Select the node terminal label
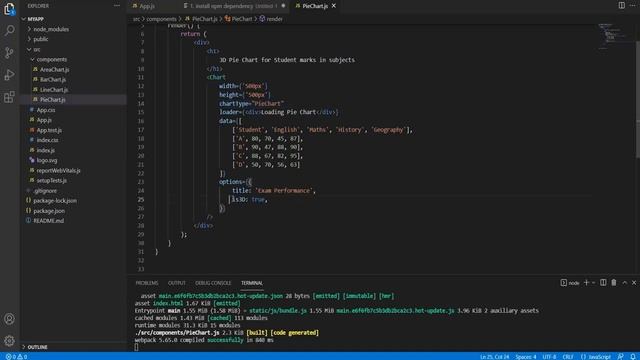The image size is (640, 360). [570, 283]
